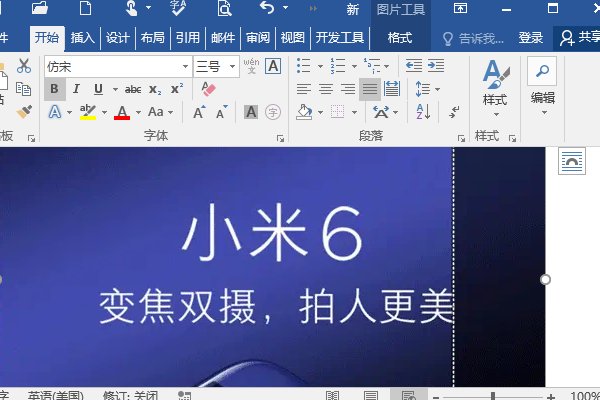Open the 段落 dialog launcher
The height and width of the screenshot is (400, 600).
(x=461, y=138)
